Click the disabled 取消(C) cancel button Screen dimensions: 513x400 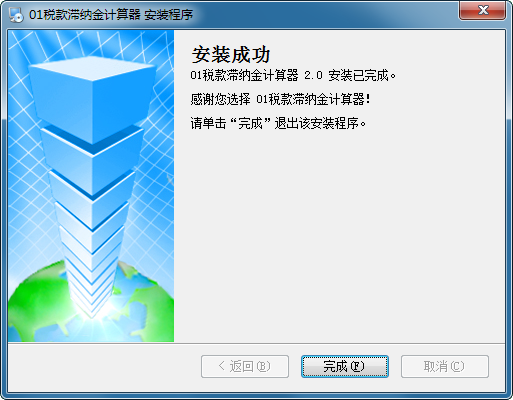point(445,366)
